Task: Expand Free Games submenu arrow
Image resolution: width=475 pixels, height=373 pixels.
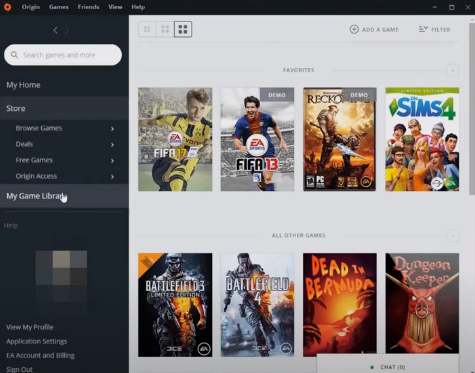Action: point(112,161)
